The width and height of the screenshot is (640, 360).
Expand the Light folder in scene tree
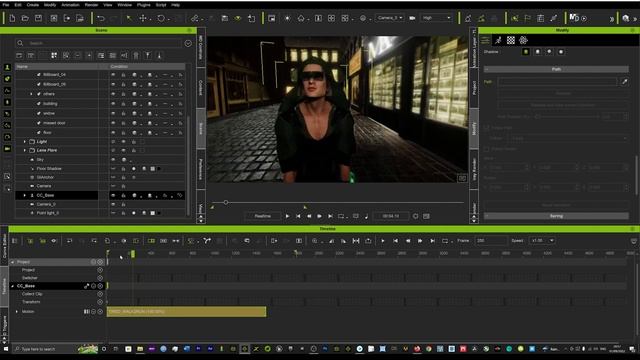click(x=24, y=142)
